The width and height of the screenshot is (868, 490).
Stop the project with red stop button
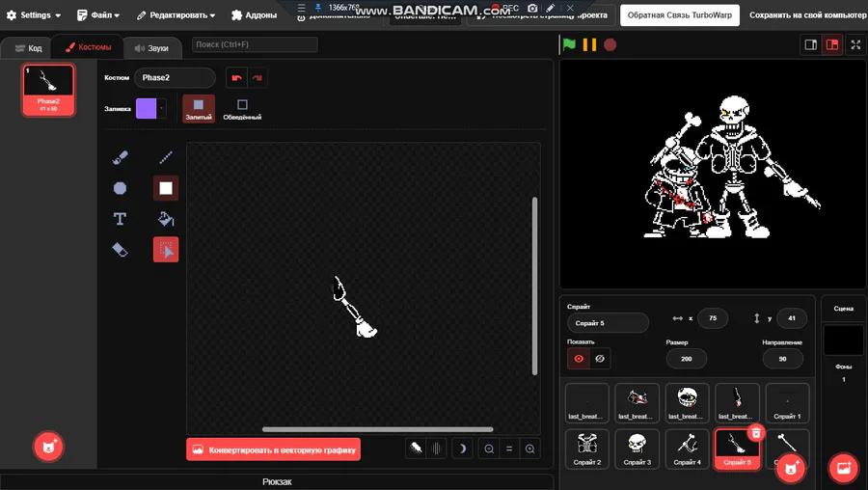coord(610,44)
